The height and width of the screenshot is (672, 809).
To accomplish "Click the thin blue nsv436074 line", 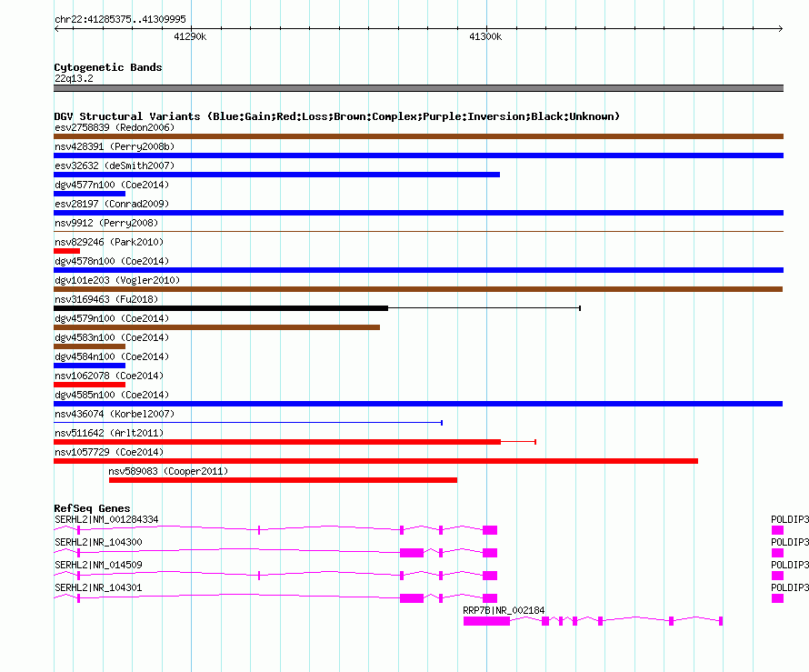I will [x=248, y=423].
